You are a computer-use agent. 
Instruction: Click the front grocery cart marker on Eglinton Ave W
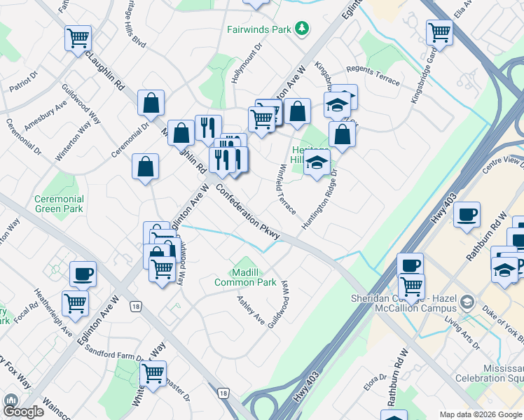click(262, 120)
